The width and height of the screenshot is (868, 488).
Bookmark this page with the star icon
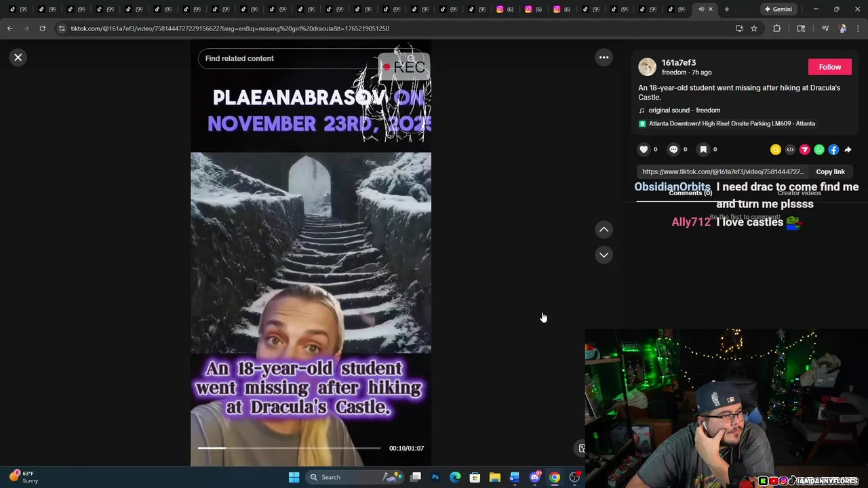[753, 28]
